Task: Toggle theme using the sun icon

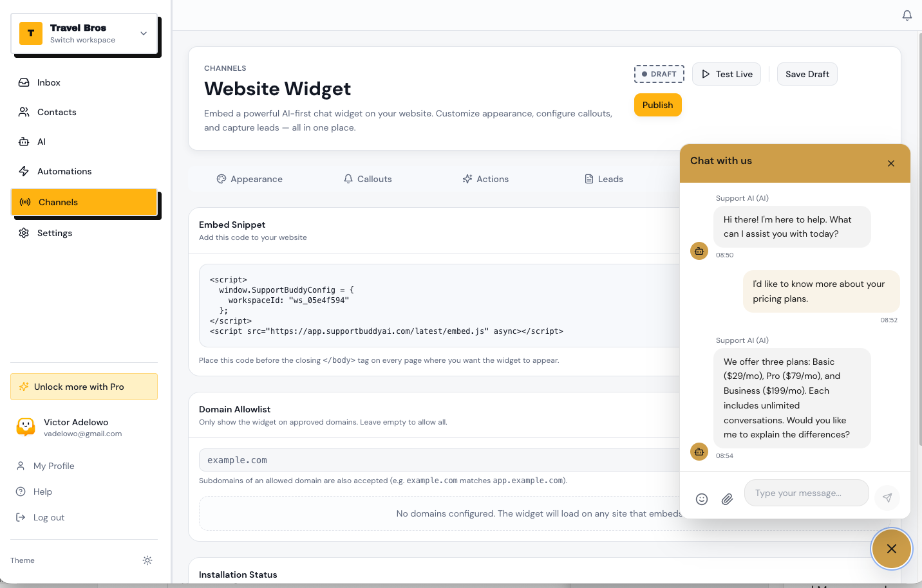Action: coord(147,560)
